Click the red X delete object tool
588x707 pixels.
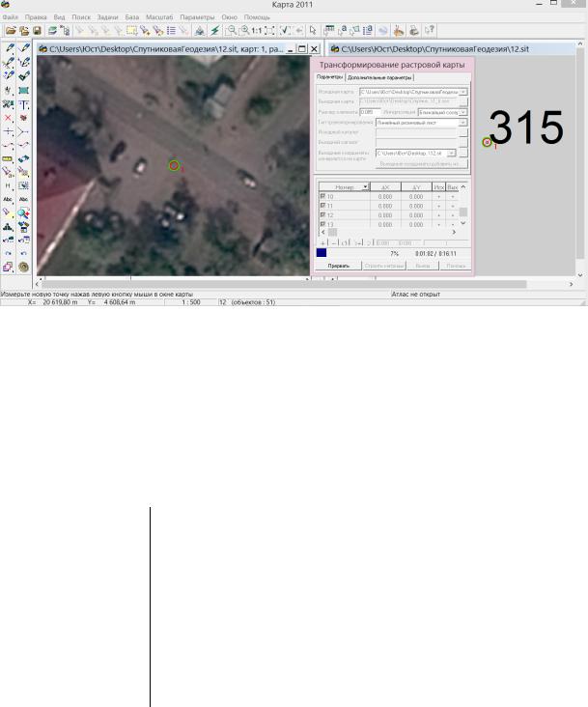click(x=8, y=118)
